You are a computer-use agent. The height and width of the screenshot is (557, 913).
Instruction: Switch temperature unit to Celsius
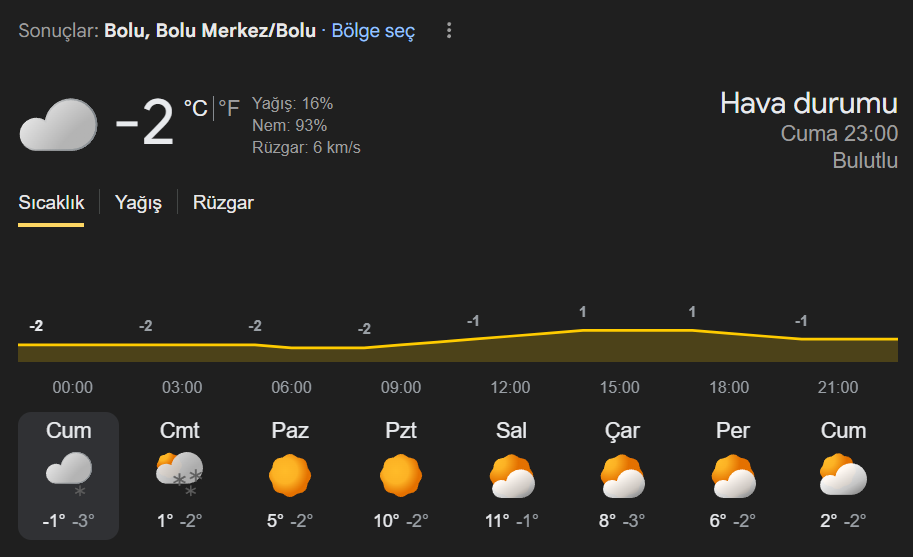195,108
